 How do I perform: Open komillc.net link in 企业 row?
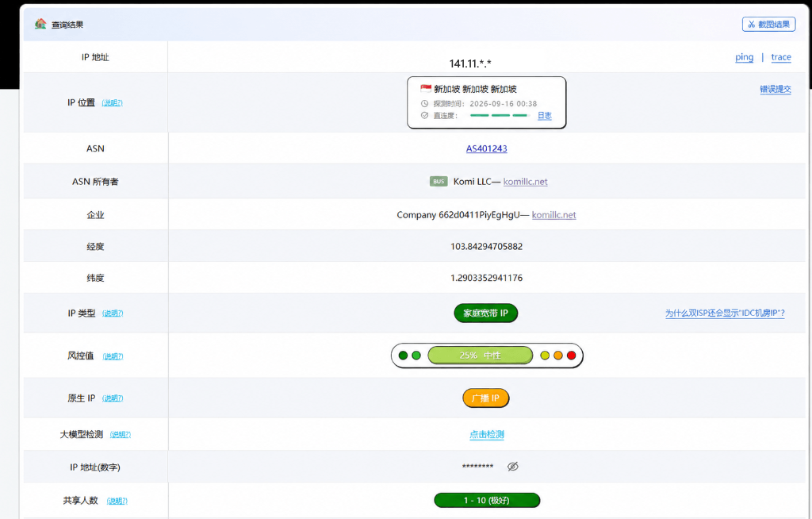tap(553, 215)
